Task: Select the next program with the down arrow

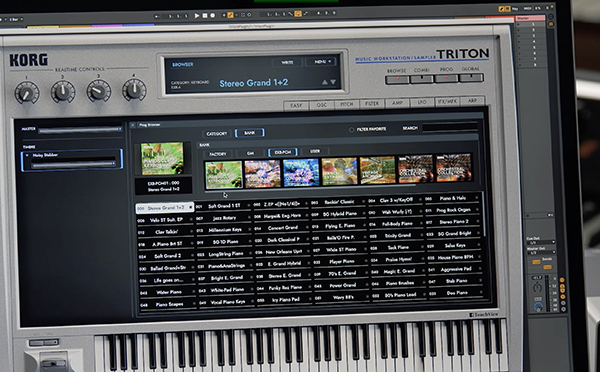Action: click(x=333, y=82)
